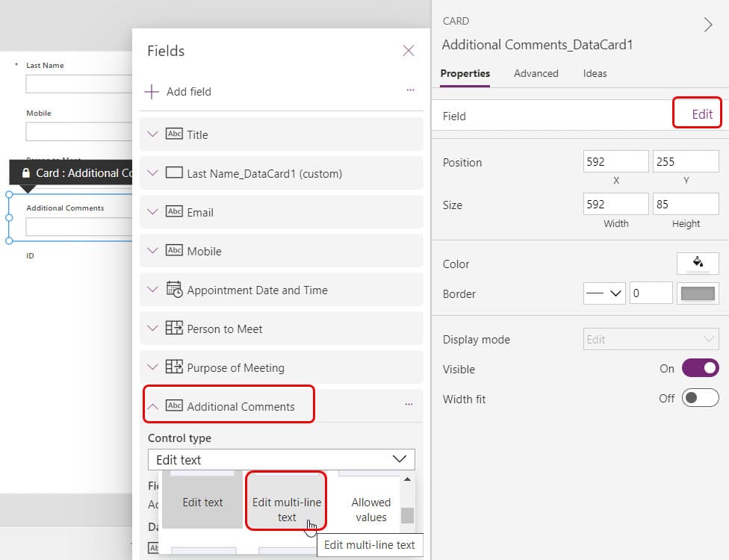Viewport: 729px width, 560px height.
Task: Expand the Appointment Date and Time field
Action: pos(152,290)
